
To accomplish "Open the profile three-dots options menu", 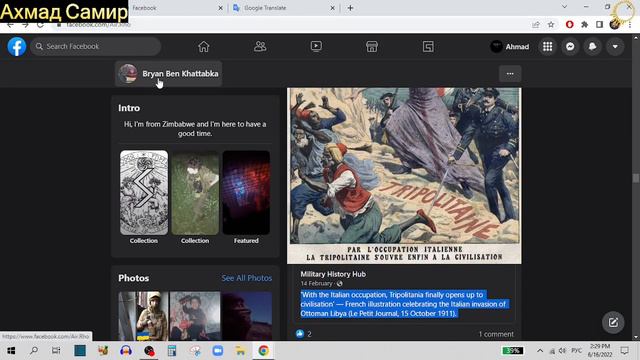I will pos(510,74).
